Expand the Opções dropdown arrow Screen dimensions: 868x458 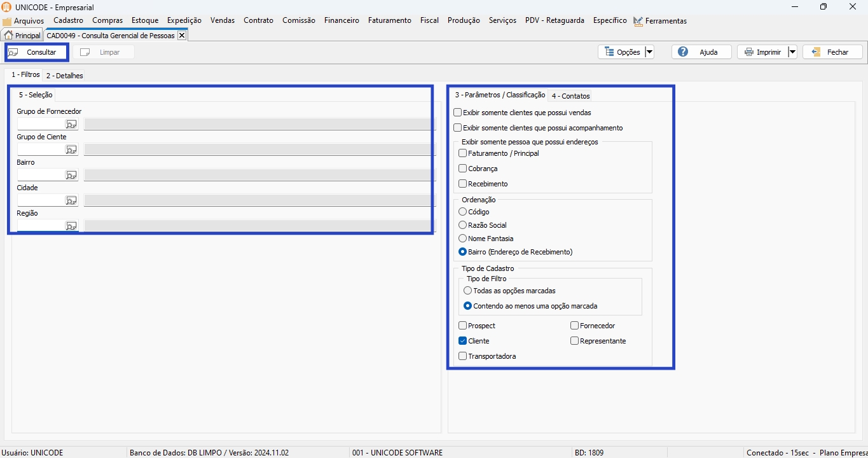pyautogui.click(x=649, y=52)
